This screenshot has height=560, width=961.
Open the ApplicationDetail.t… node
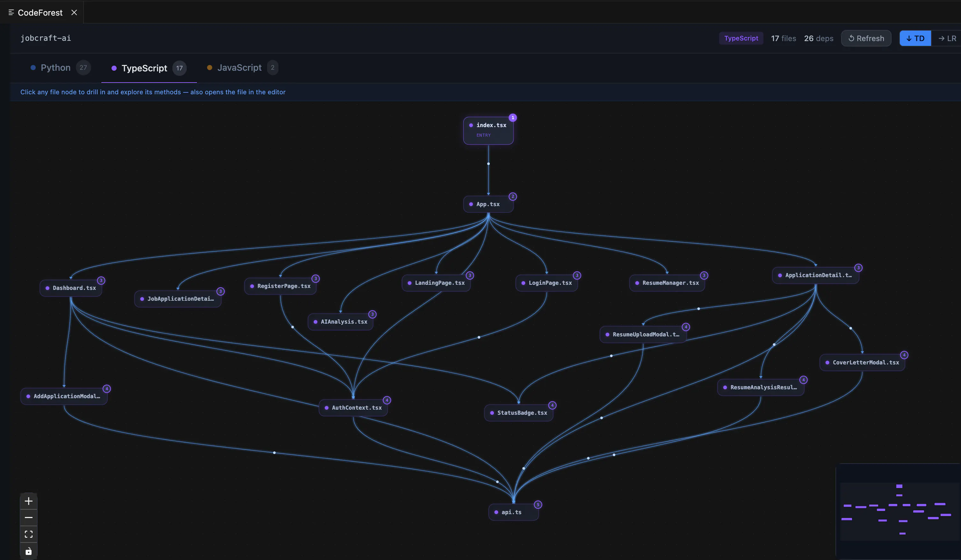click(x=815, y=275)
